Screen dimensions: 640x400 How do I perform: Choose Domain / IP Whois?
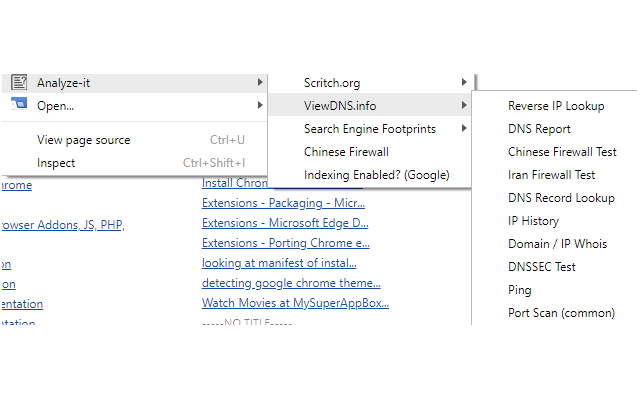(556, 244)
